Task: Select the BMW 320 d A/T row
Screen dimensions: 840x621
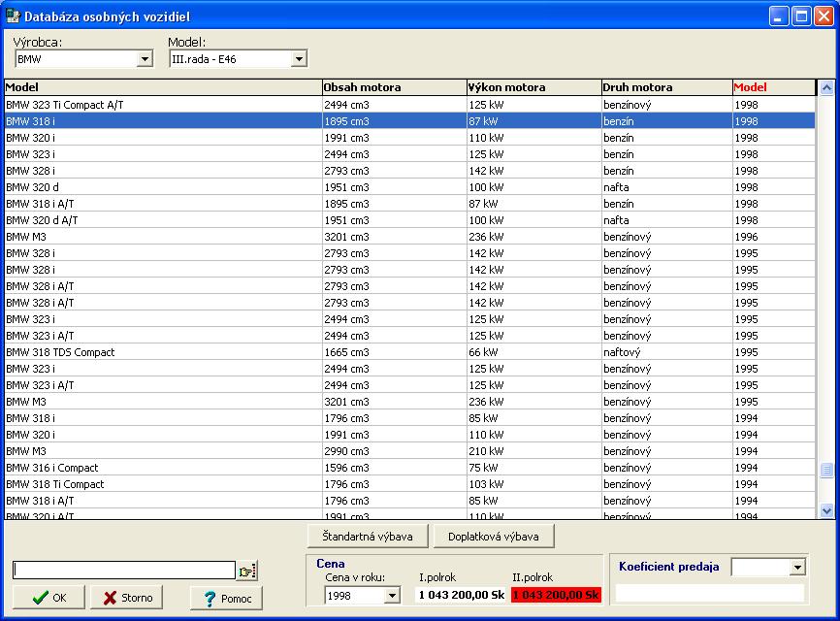Action: (410, 220)
